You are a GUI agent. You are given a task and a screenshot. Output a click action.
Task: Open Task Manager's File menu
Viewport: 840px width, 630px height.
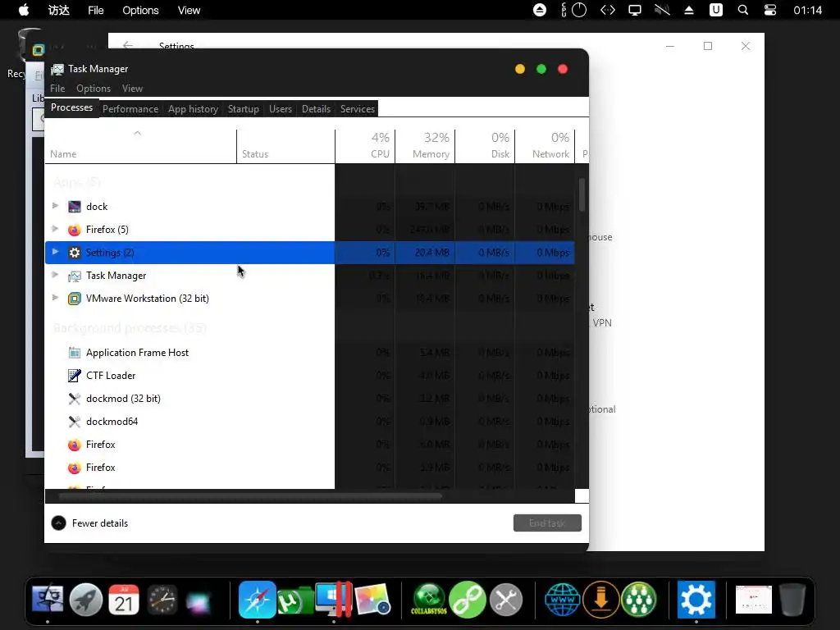pos(57,89)
